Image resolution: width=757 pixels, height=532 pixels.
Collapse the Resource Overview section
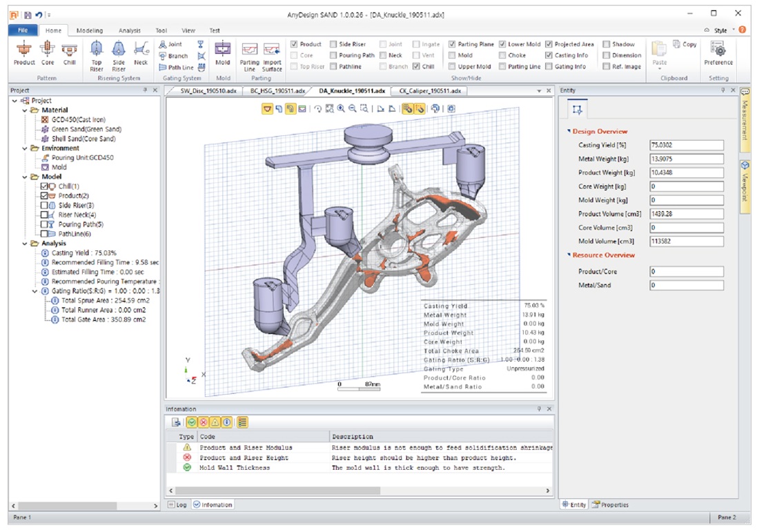[569, 255]
